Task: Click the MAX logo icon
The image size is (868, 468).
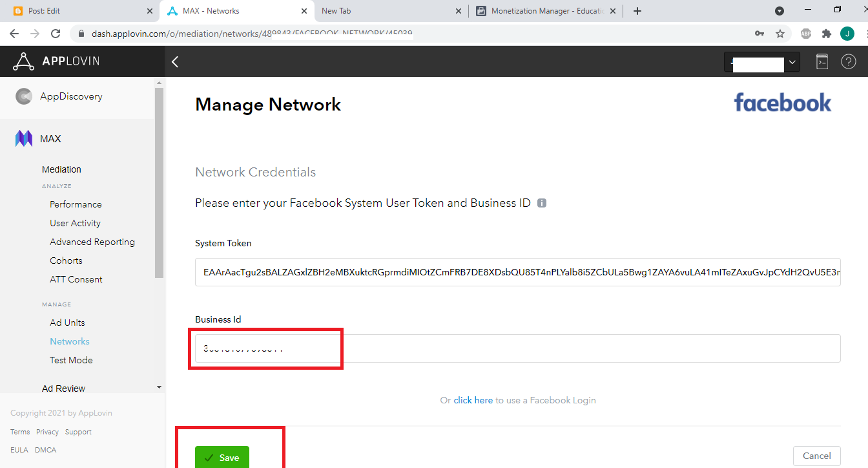Action: [x=24, y=138]
